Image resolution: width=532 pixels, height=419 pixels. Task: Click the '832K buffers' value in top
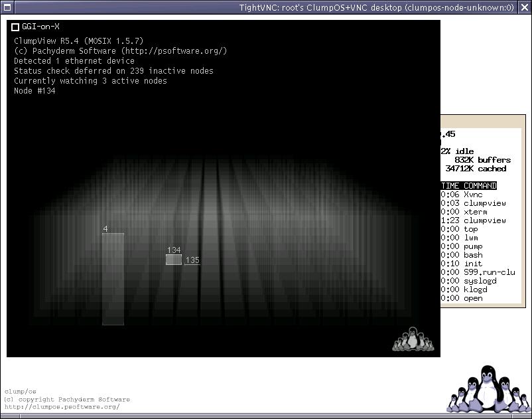coord(482,160)
